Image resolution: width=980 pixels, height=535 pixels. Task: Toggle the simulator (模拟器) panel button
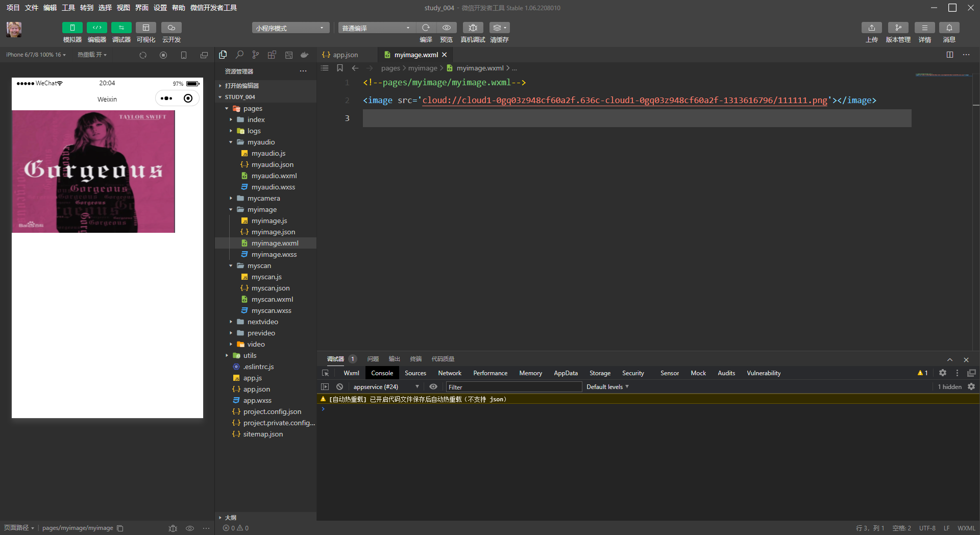72,28
